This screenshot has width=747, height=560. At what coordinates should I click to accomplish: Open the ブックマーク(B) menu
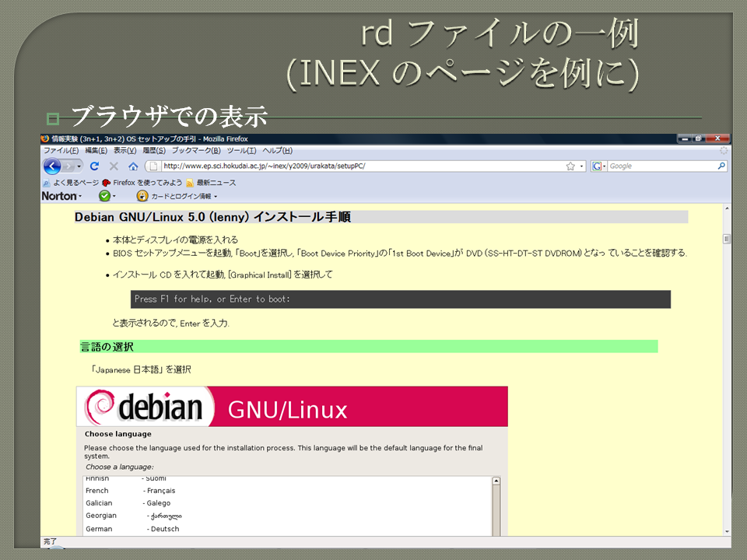coord(196,150)
